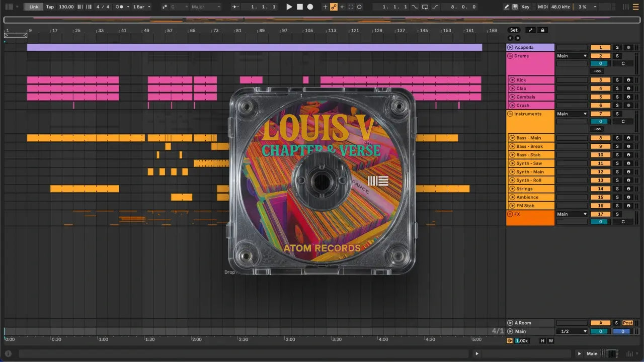Arm the Crash track for recording
Screen dimensions: 644x362
click(x=628, y=106)
